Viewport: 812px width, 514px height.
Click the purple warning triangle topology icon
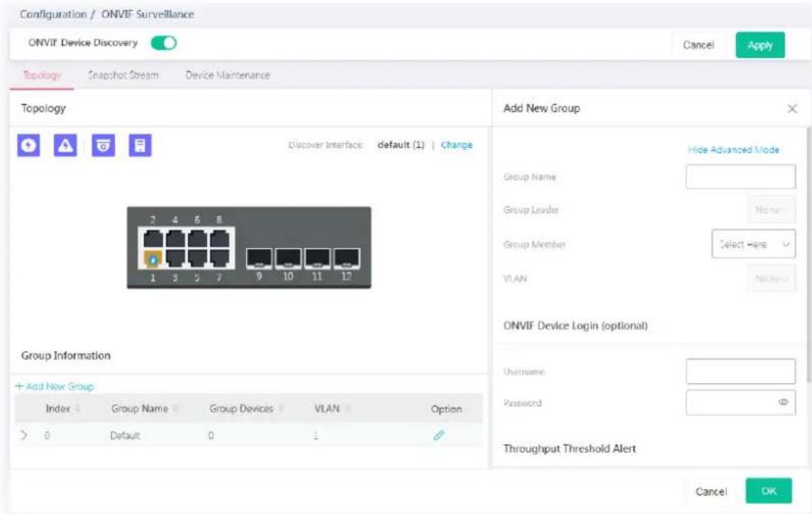coord(65,146)
